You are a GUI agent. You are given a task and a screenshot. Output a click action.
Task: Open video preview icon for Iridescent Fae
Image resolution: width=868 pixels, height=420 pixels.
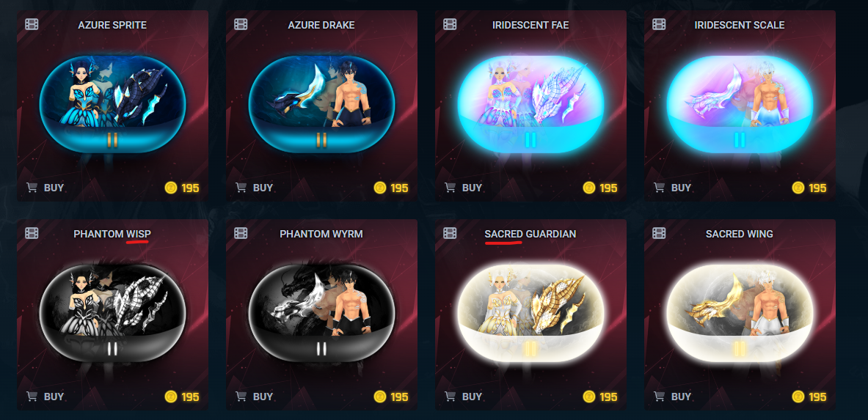click(x=450, y=24)
